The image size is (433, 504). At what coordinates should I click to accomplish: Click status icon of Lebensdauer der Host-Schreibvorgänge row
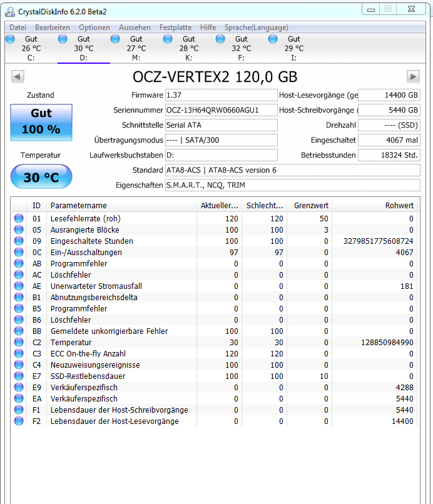click(x=19, y=410)
